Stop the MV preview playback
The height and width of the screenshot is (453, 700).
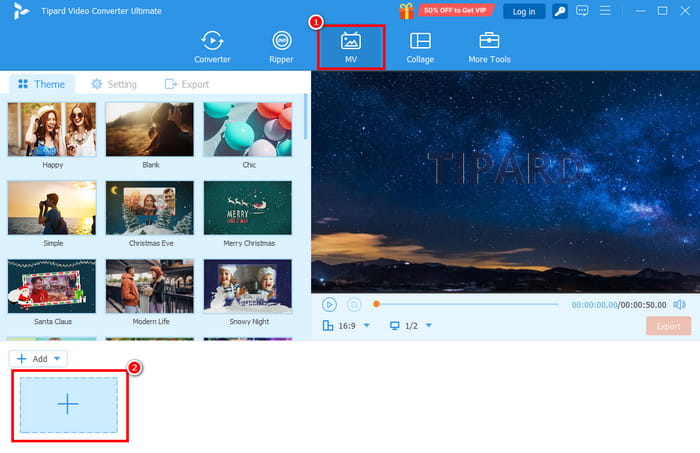click(x=354, y=305)
